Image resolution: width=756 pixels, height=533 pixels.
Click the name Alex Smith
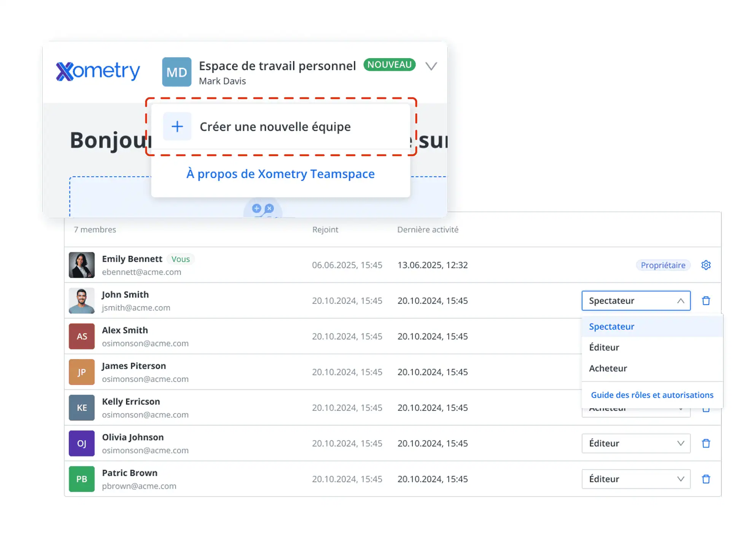(125, 330)
